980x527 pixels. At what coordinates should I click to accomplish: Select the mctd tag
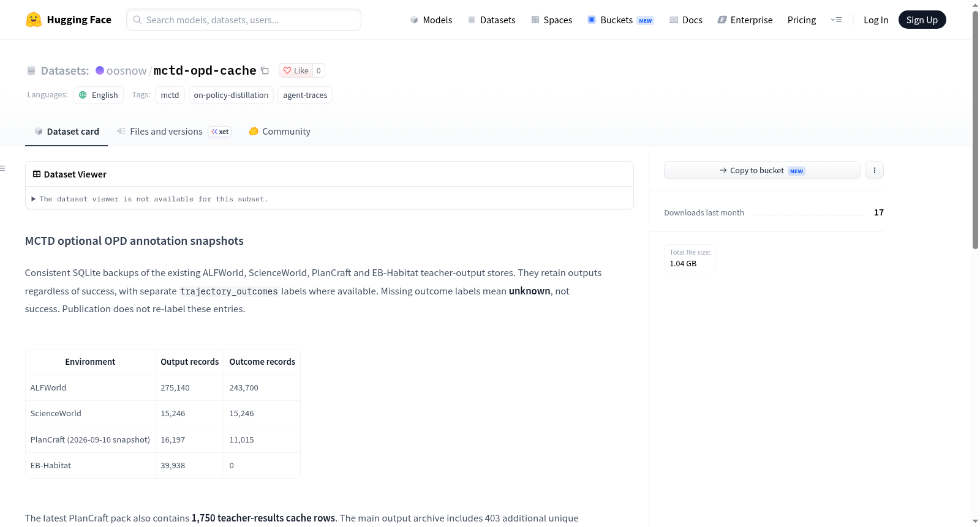point(170,95)
